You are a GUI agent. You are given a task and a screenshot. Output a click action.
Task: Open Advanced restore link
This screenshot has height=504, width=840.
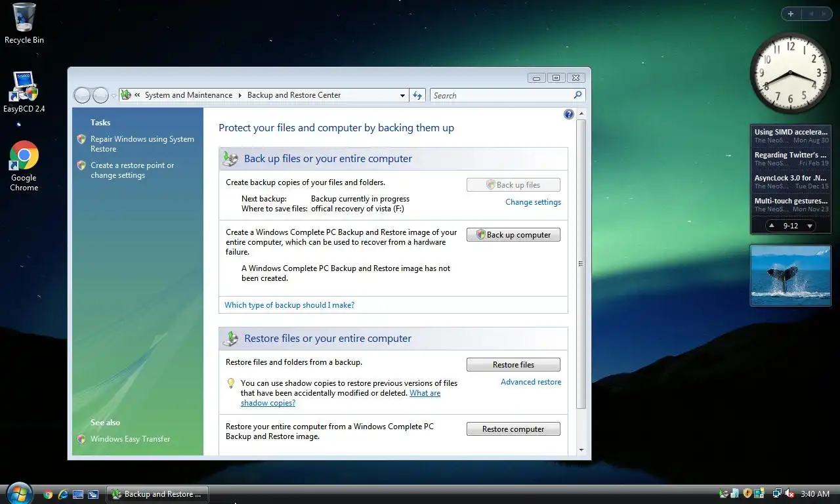pos(531,382)
